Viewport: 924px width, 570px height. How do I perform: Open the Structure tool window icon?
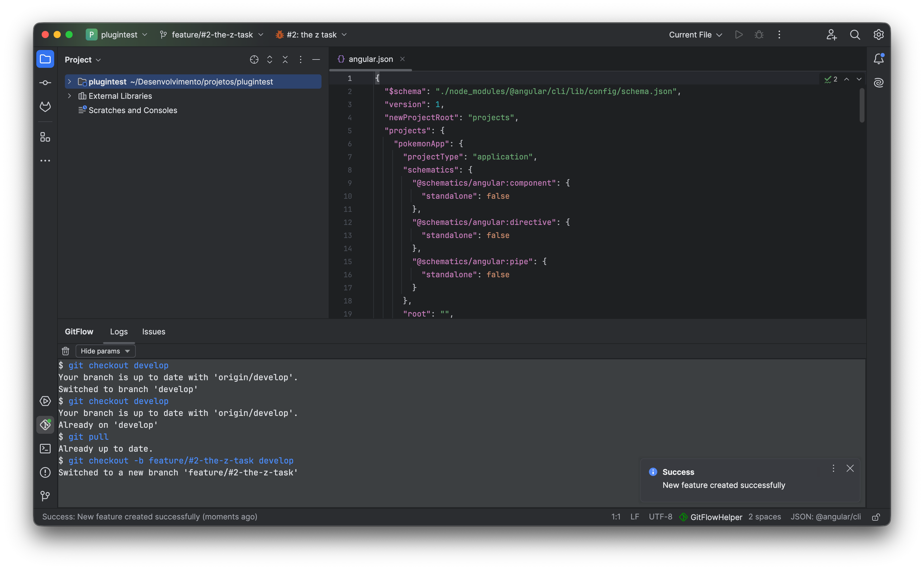[45, 137]
